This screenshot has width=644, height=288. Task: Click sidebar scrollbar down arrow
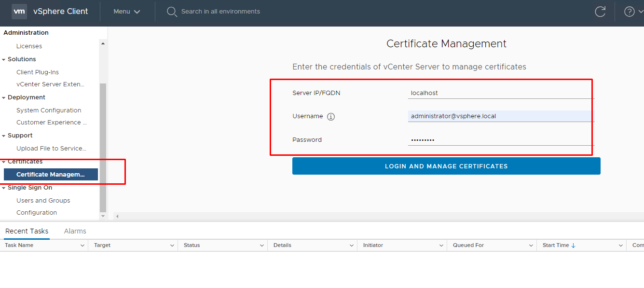coord(103,217)
